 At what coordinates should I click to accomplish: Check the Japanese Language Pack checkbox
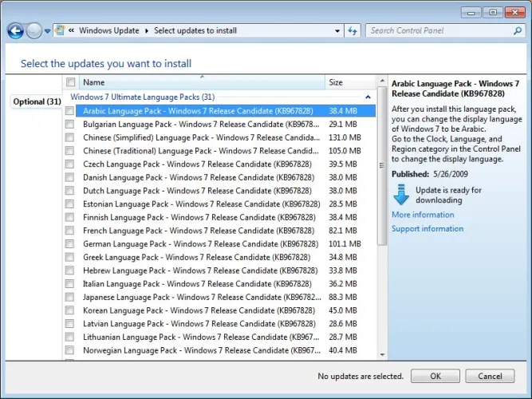pyautogui.click(x=69, y=297)
